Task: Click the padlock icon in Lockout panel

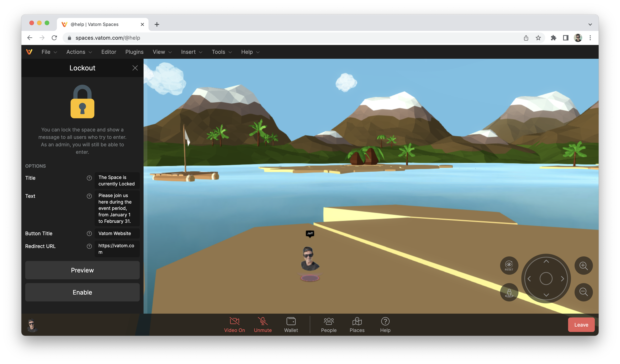Action: click(x=82, y=101)
